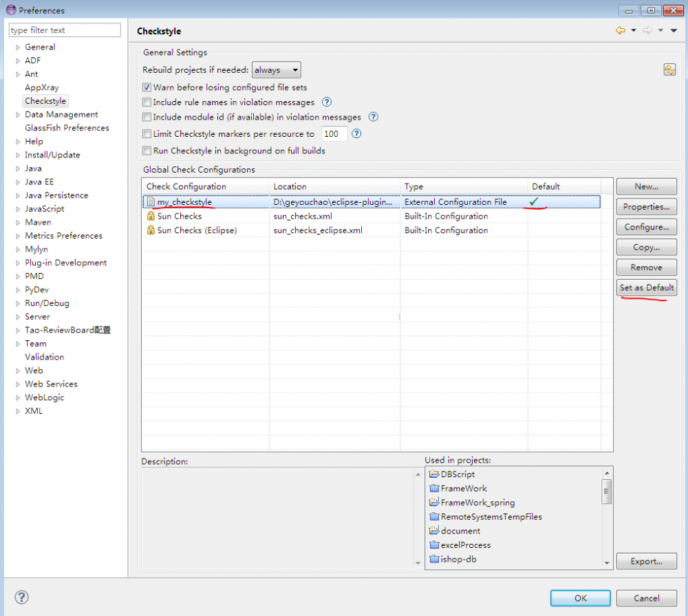Click the FrameWork_spring project folder icon

pos(434,502)
